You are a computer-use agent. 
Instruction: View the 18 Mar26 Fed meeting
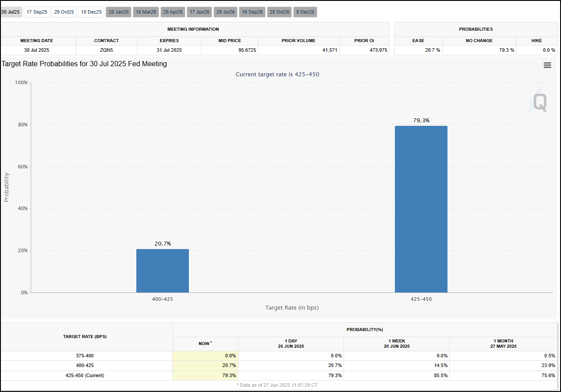(146, 12)
